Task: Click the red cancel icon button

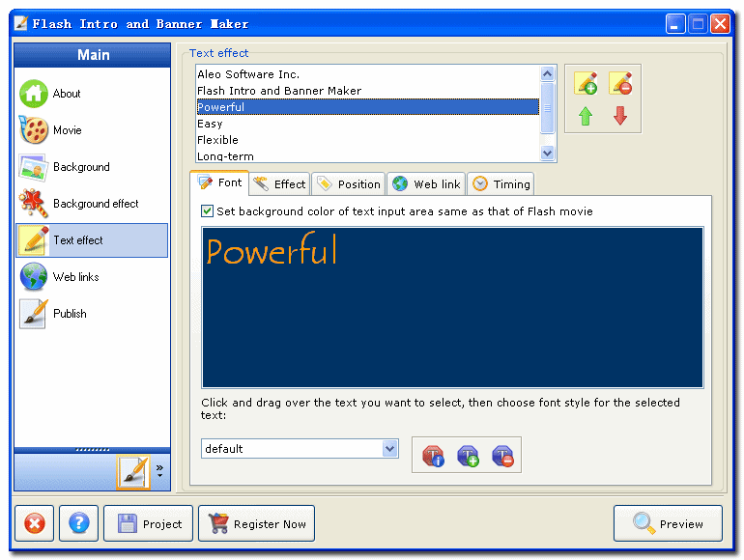Action: point(34,524)
